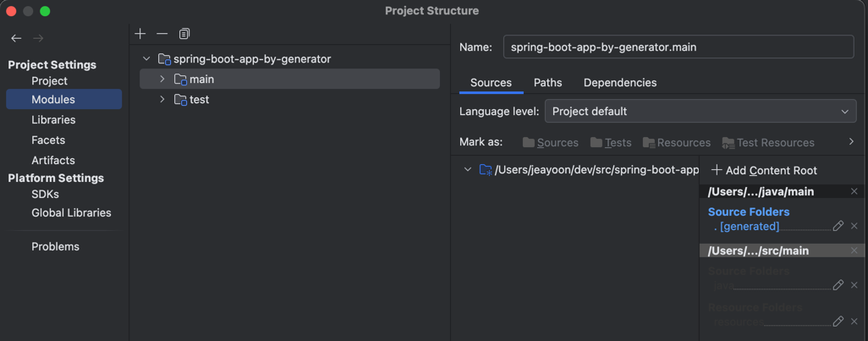Click the module Name text field
This screenshot has width=868, height=341.
[x=678, y=47]
